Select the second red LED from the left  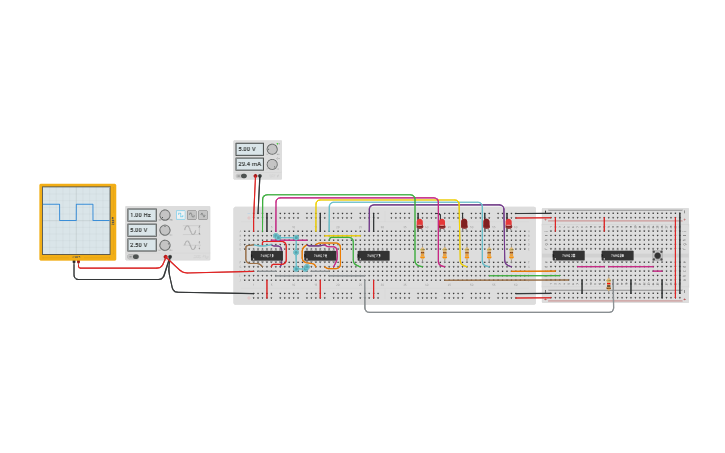[442, 224]
